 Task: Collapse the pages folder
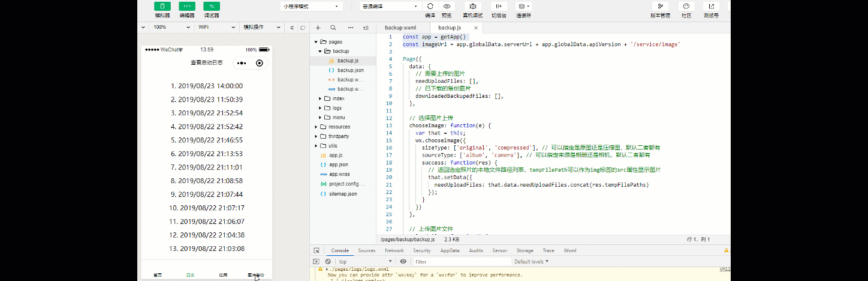click(317, 42)
